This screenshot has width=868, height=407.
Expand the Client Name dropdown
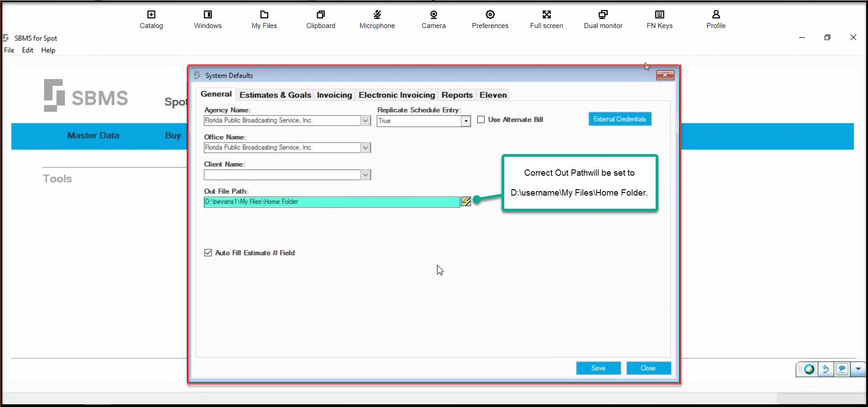click(x=366, y=175)
